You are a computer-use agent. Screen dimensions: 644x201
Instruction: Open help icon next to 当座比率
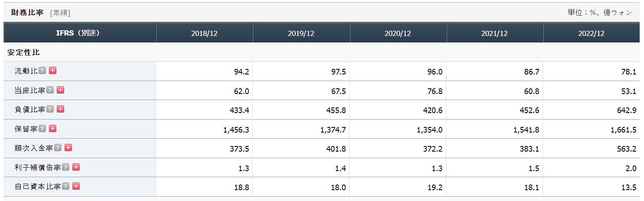(x=50, y=90)
